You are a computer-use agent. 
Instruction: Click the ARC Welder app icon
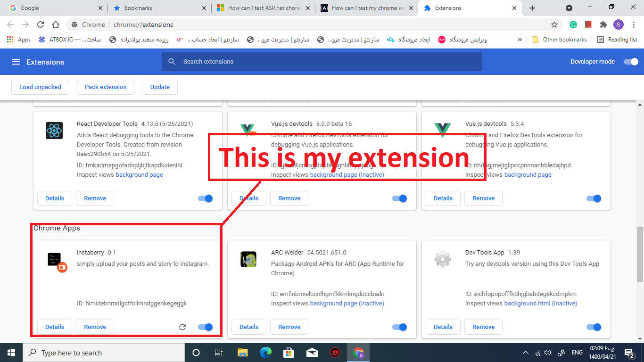pos(248,259)
